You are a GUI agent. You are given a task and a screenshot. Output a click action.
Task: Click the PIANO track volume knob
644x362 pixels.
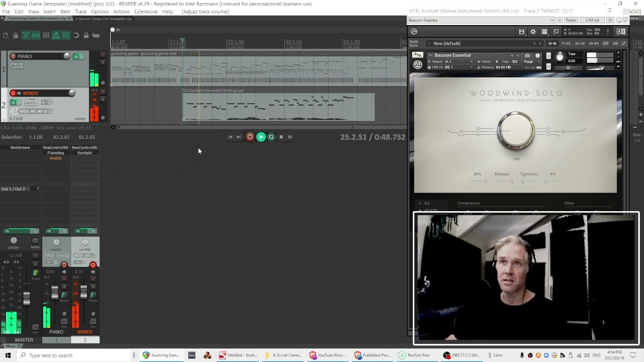click(66, 56)
